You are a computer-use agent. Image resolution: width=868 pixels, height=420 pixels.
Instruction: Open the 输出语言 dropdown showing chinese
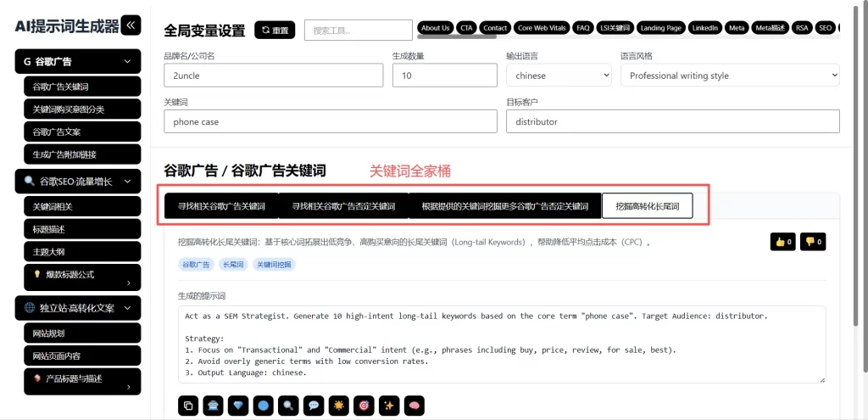tap(559, 76)
